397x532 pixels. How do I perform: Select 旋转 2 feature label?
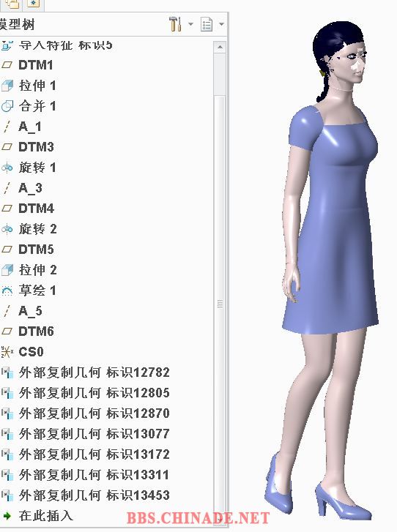pos(37,229)
